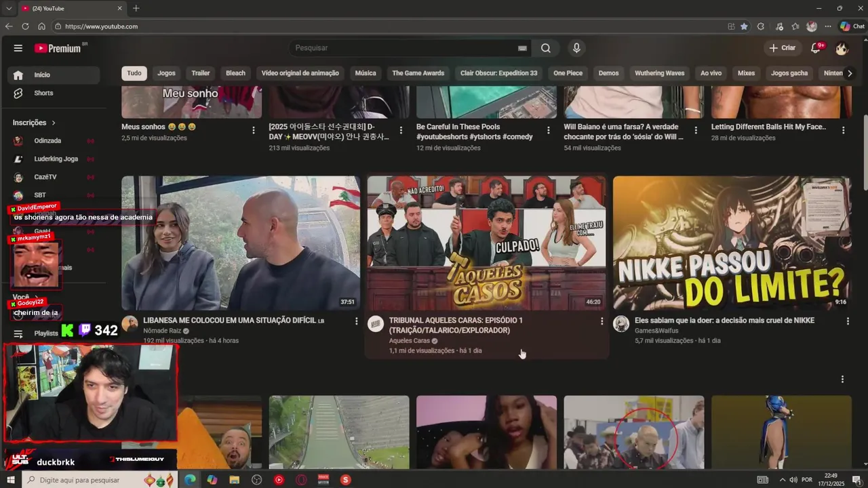Viewport: 868px width, 488px height.
Task: Open options menu for NIKKE decision video
Action: (x=848, y=321)
